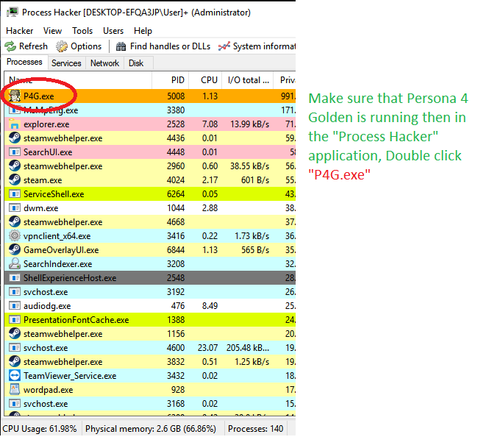This screenshot has width=478, height=448.
Task: Switch to the Network tab
Action: (104, 63)
